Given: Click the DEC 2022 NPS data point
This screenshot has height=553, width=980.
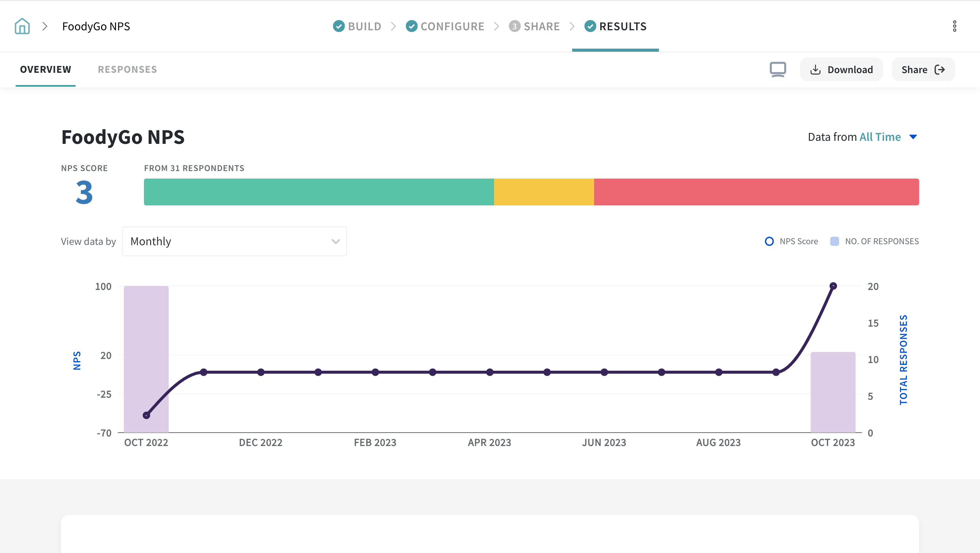Looking at the screenshot, I should [261, 372].
